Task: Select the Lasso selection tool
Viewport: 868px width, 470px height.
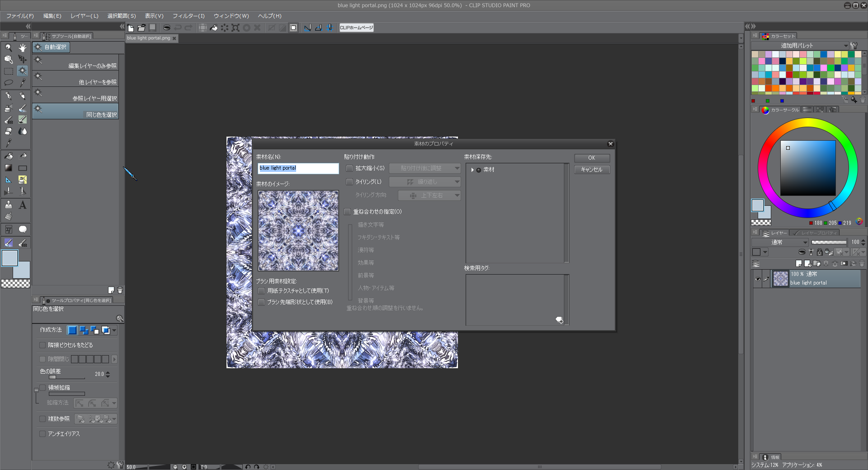Action: [x=8, y=83]
